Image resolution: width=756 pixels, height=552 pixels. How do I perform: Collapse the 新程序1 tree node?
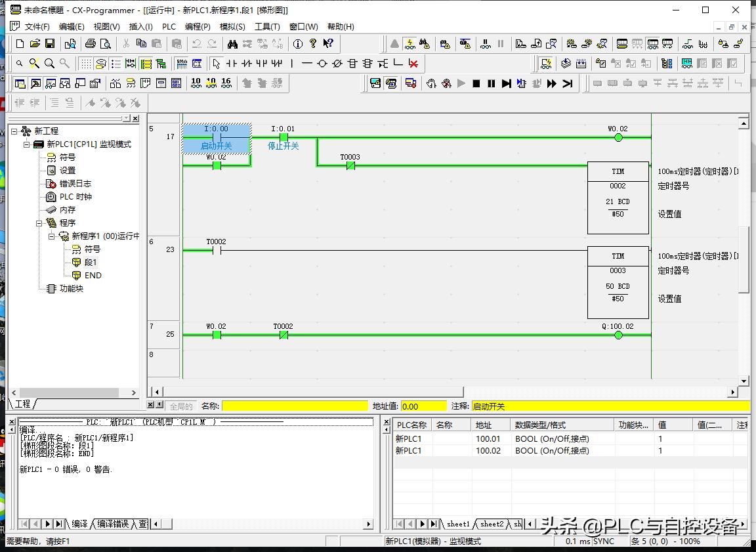pos(52,236)
